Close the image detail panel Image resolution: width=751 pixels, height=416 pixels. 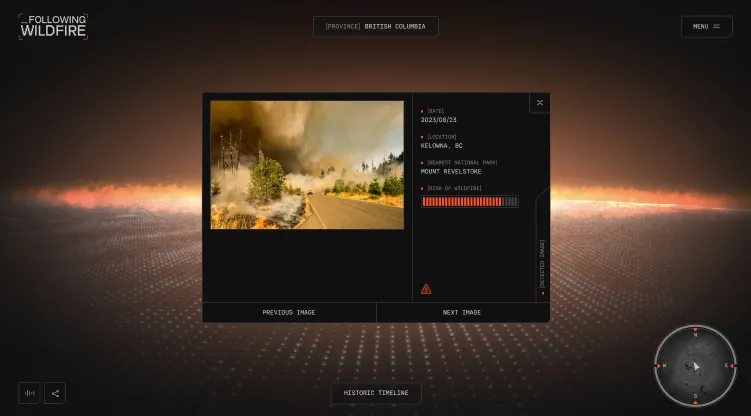540,102
